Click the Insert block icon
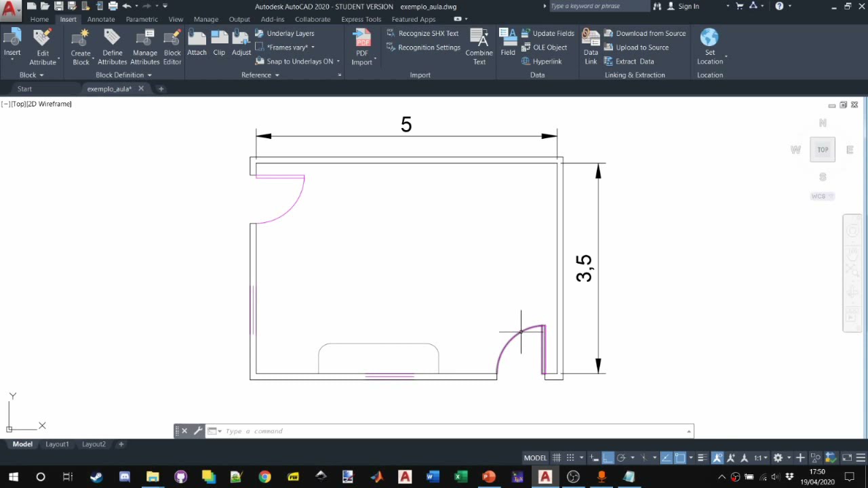 click(x=12, y=43)
